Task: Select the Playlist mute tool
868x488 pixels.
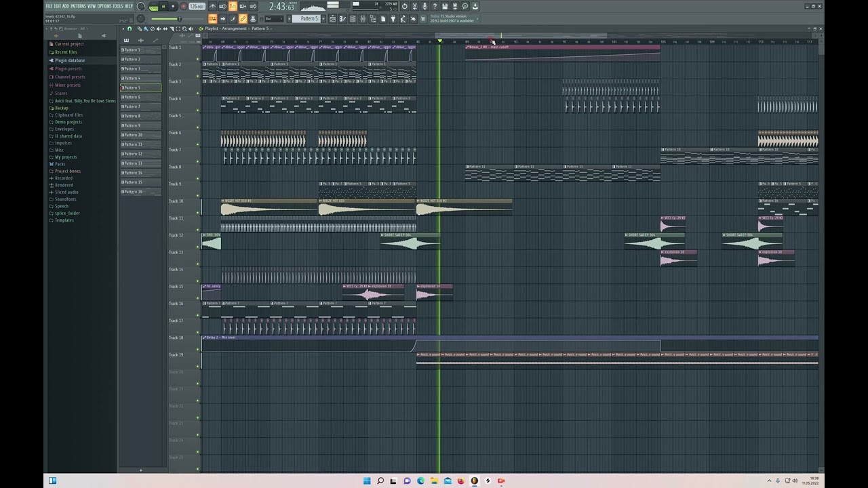Action: pyautogui.click(x=158, y=28)
